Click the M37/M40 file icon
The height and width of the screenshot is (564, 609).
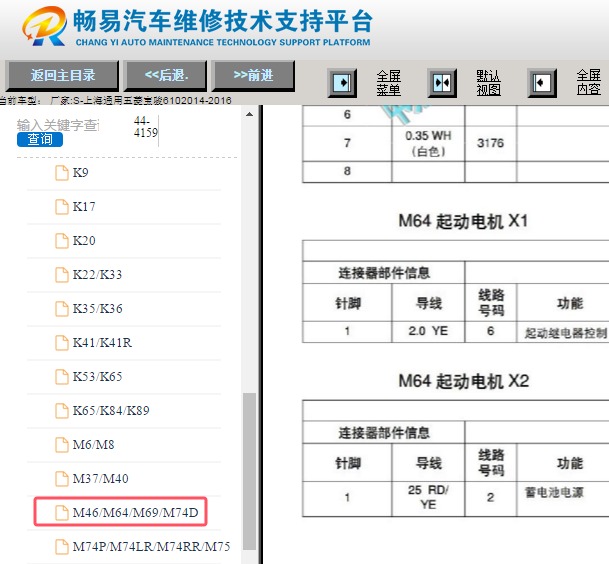coord(62,479)
